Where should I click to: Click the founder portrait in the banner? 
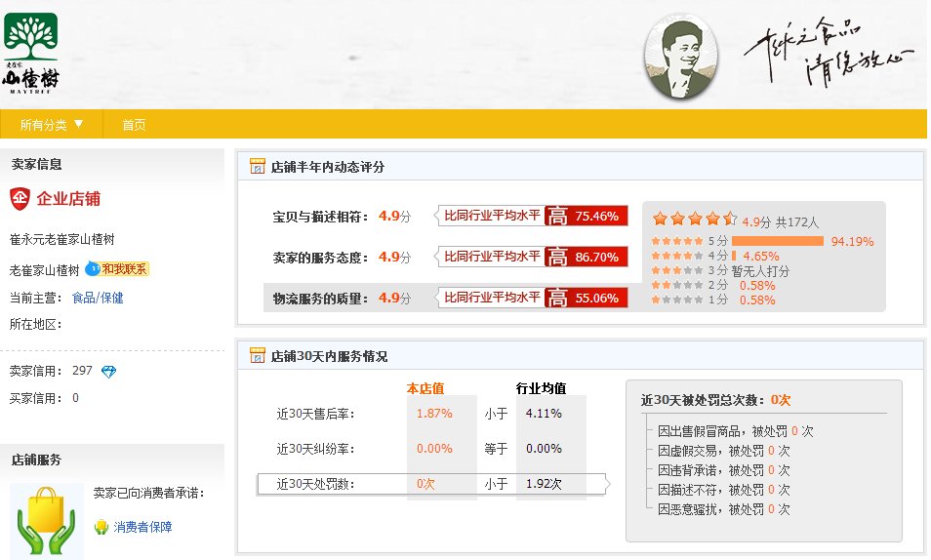coord(681,59)
